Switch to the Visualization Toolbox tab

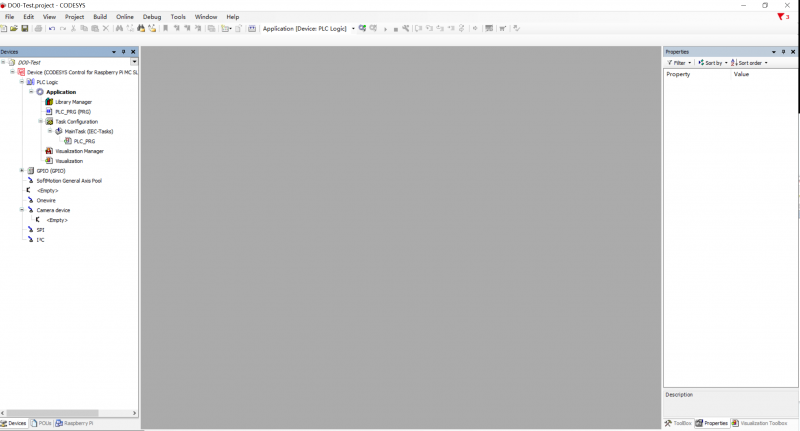click(765, 424)
